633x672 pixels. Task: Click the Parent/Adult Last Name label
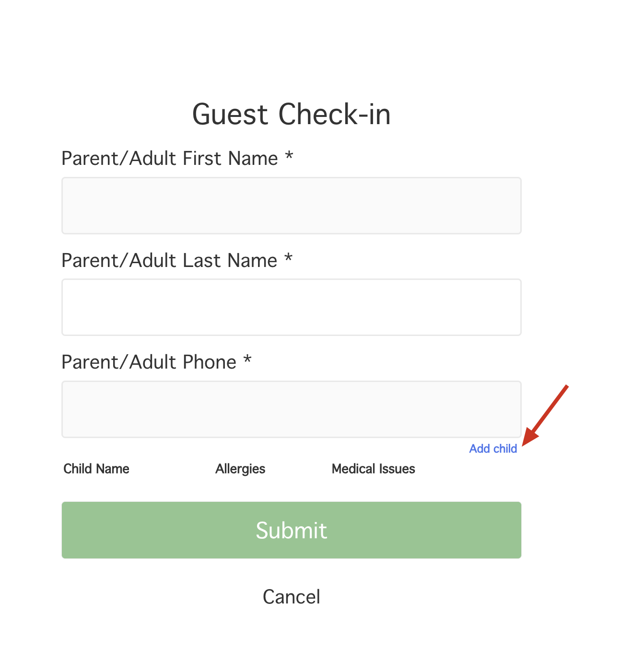(177, 261)
